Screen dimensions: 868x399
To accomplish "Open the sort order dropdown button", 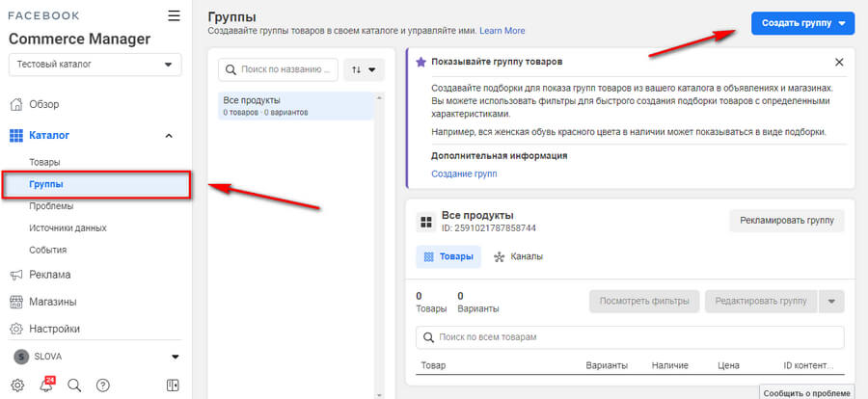I will click(x=365, y=69).
